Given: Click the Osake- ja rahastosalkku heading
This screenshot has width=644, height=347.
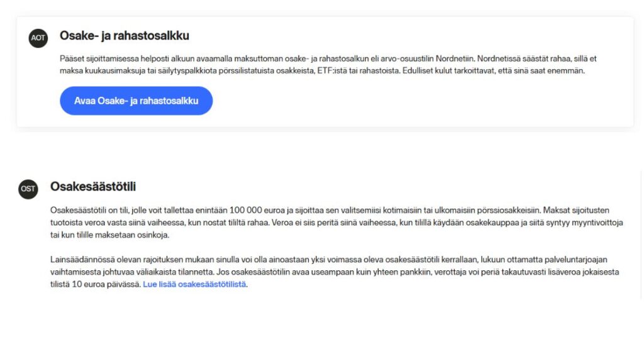Looking at the screenshot, I should click(125, 36).
